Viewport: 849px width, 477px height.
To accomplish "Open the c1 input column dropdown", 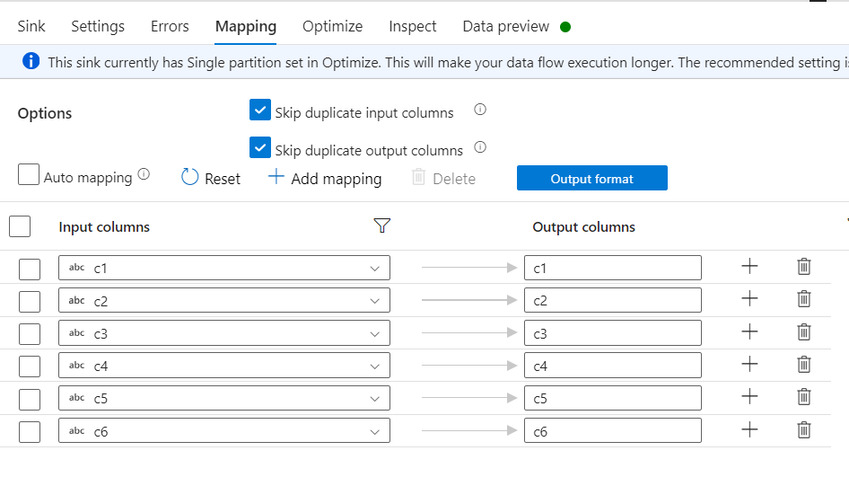I will [x=224, y=268].
